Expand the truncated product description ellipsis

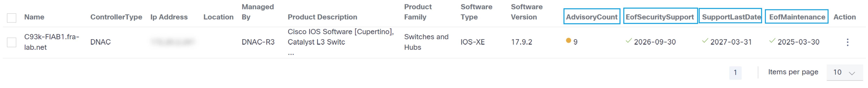point(291,53)
